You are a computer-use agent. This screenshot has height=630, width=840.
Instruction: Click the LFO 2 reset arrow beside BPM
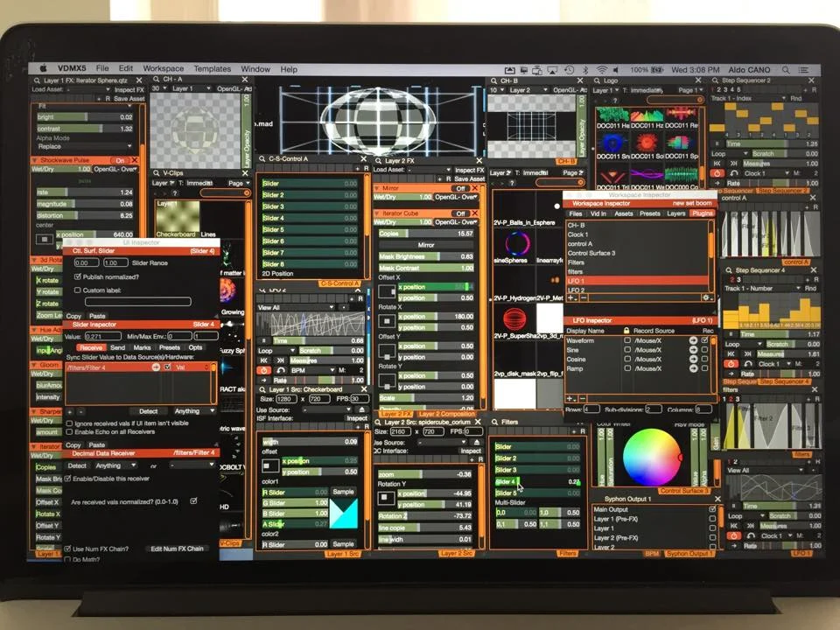click(x=281, y=370)
